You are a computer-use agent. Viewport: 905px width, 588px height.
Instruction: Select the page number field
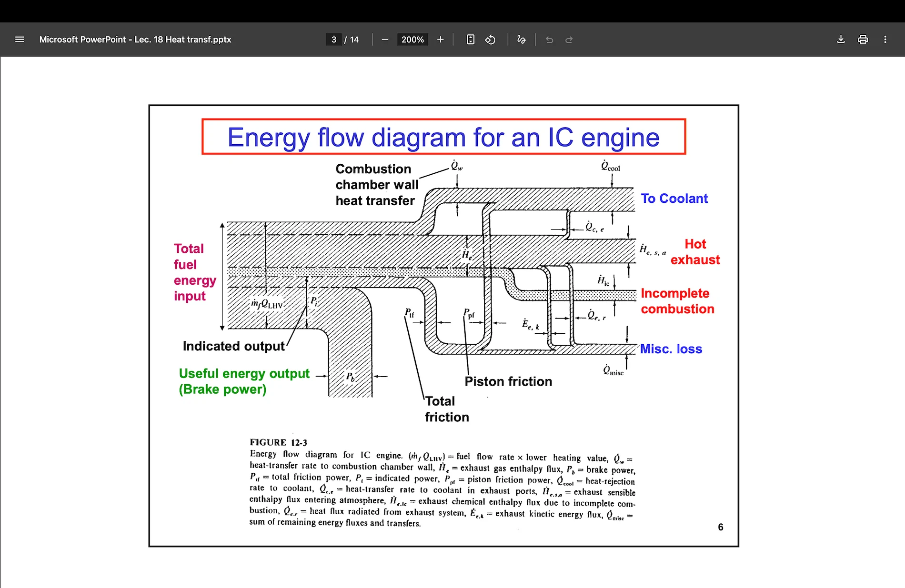[333, 40]
